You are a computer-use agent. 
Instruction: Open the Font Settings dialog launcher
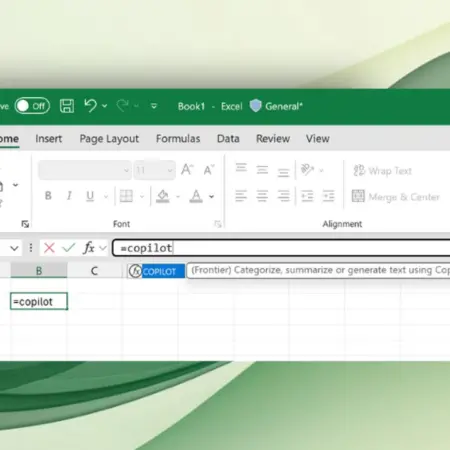(x=218, y=224)
